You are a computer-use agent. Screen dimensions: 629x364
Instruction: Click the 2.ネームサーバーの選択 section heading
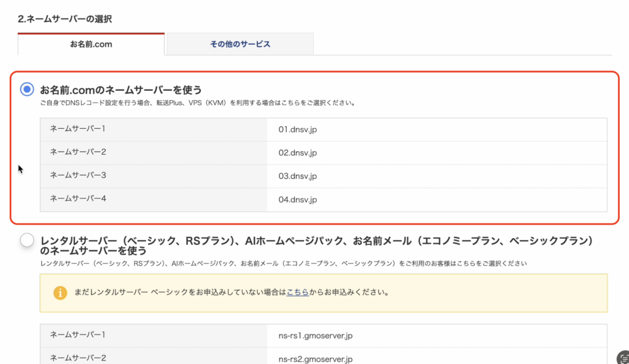pyautogui.click(x=64, y=19)
